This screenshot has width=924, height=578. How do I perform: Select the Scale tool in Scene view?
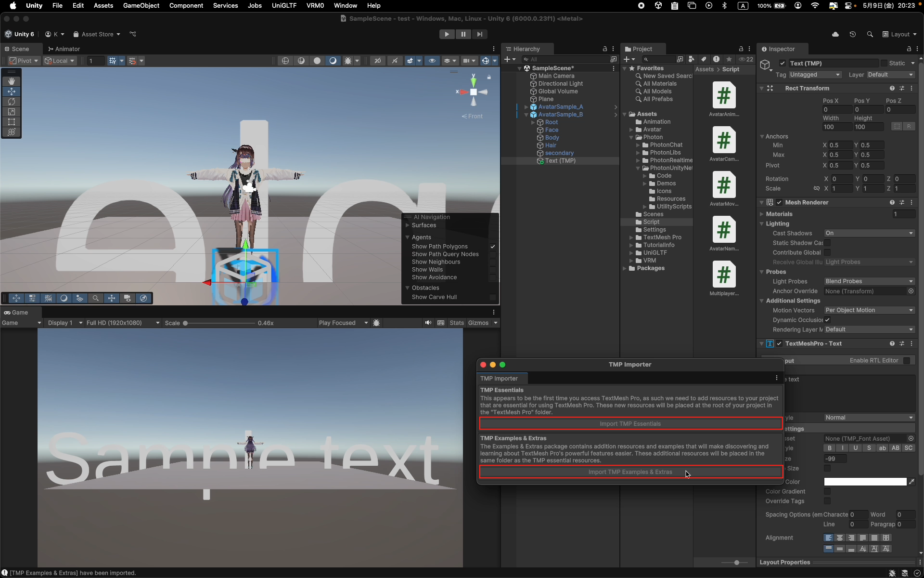coord(12,112)
